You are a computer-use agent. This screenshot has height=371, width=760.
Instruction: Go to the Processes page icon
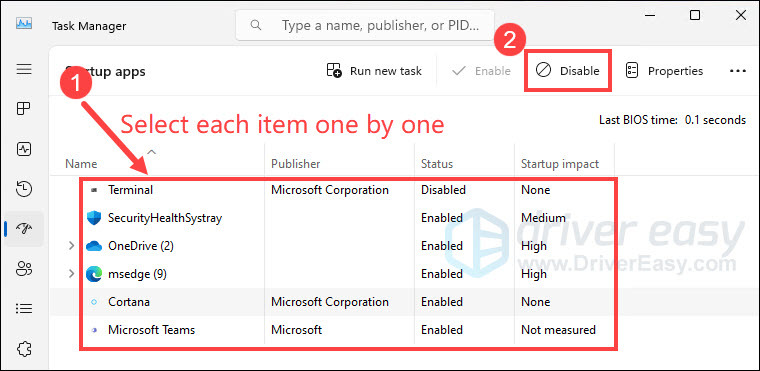coord(24,109)
